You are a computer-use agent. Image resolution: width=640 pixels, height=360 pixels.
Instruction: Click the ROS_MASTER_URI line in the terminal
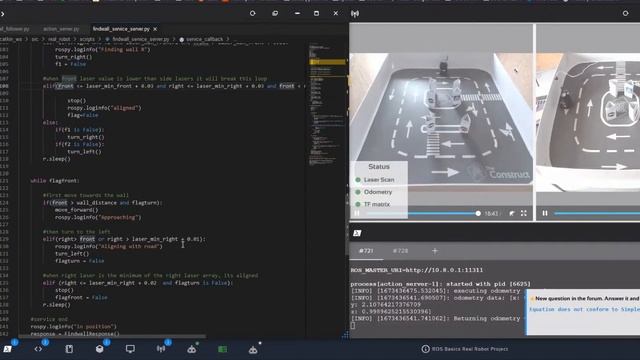[417, 270]
